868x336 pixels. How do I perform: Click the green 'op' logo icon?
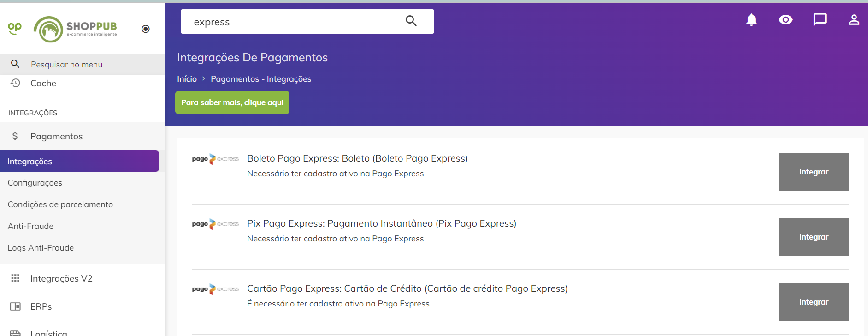point(15,28)
